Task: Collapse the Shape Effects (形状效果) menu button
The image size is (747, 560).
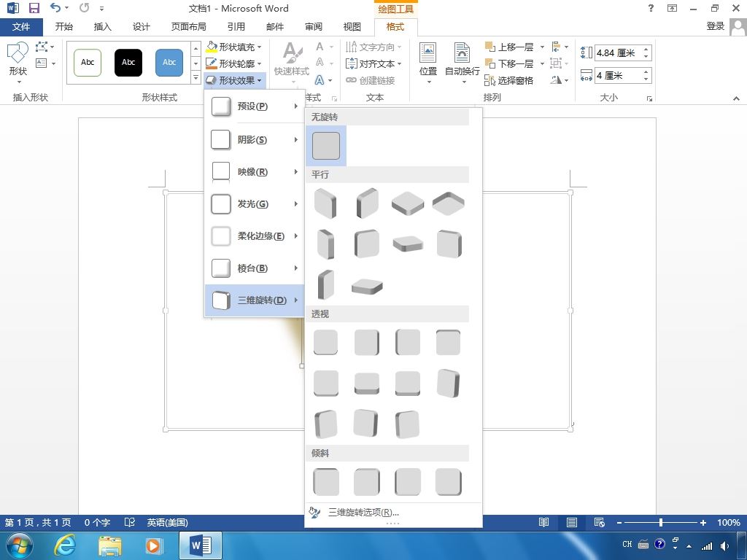Action: (234, 80)
